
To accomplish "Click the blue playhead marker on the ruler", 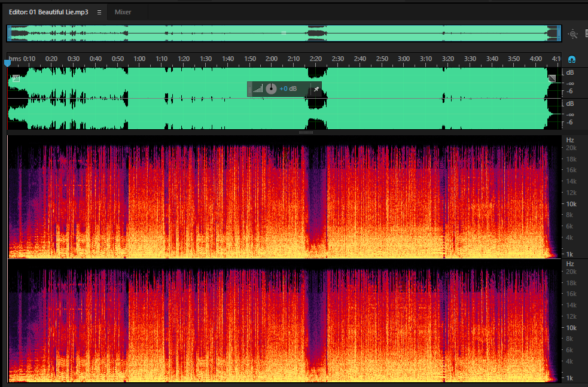I will 7,63.
